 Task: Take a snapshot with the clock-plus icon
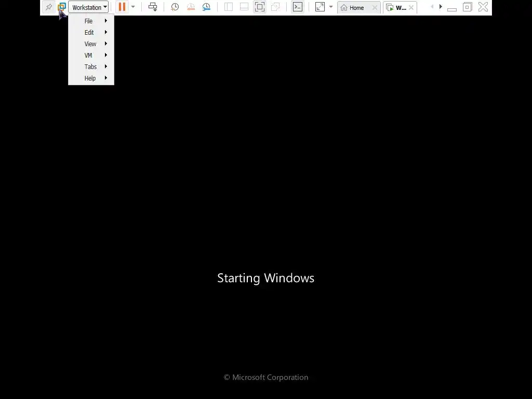tap(175, 7)
